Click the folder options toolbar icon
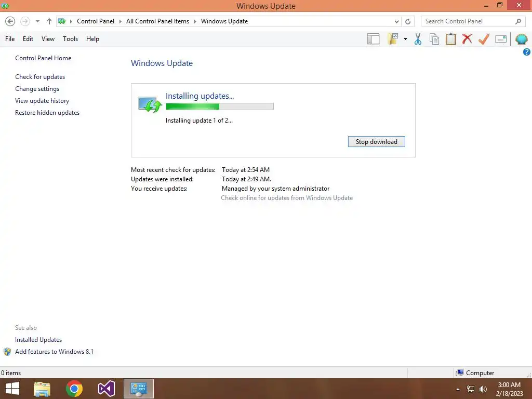The width and height of the screenshot is (532, 399). [393, 39]
